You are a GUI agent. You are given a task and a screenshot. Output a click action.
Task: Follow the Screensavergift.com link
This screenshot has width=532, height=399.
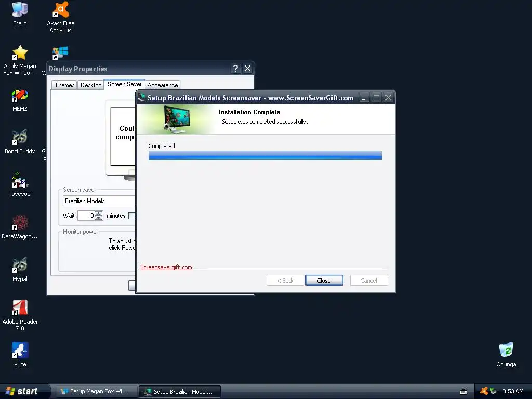[166, 267]
